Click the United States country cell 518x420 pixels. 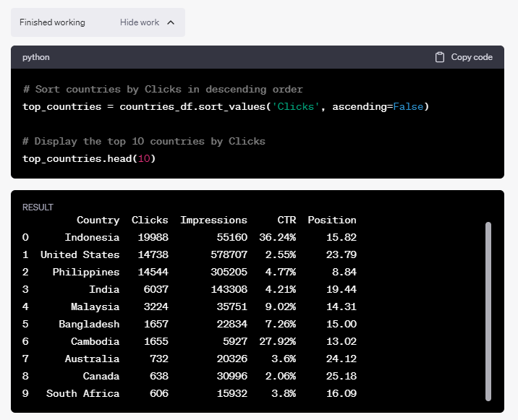coord(80,254)
